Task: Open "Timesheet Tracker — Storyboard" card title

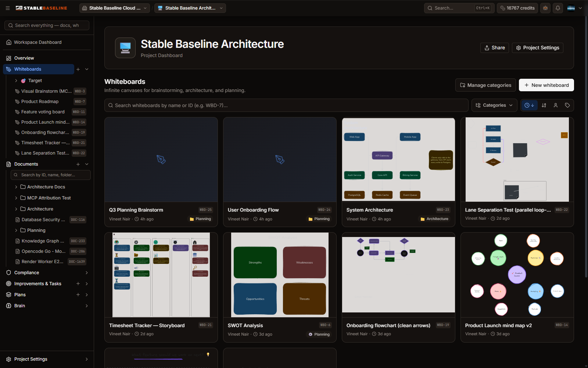Action: pyautogui.click(x=147, y=326)
